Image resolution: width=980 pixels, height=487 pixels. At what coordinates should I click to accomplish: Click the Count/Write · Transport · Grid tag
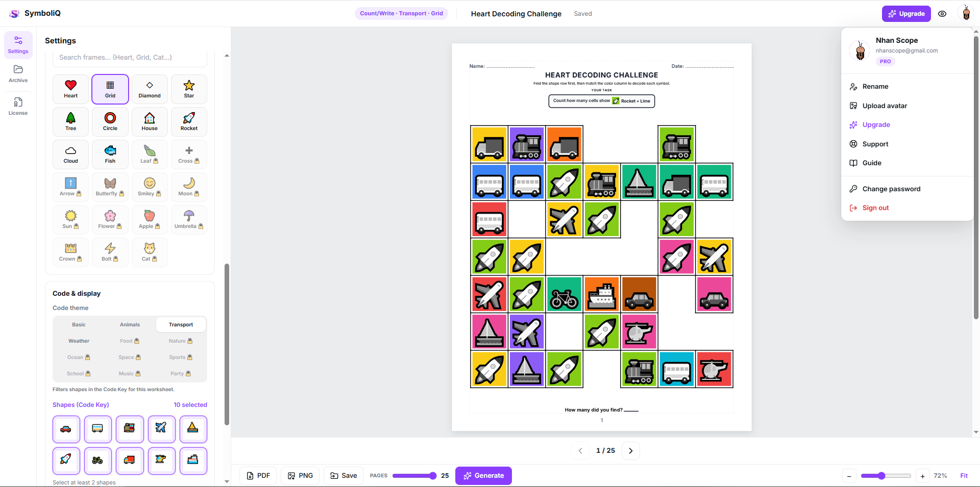[x=401, y=13]
